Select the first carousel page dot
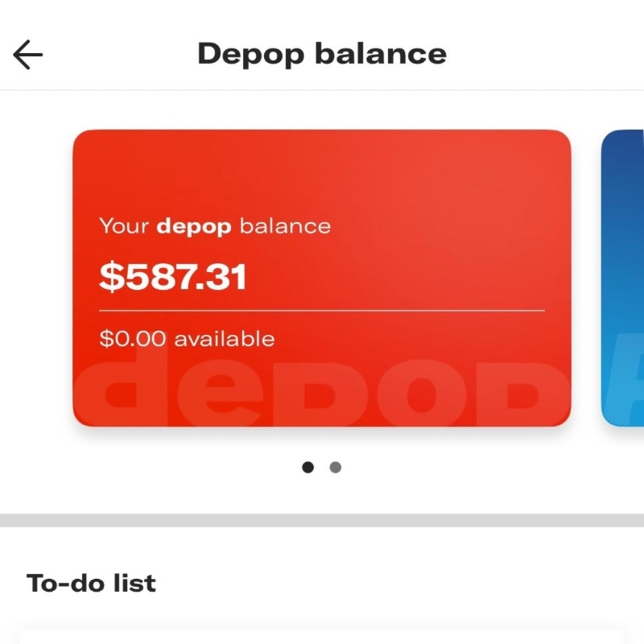644x644 pixels. (x=308, y=467)
